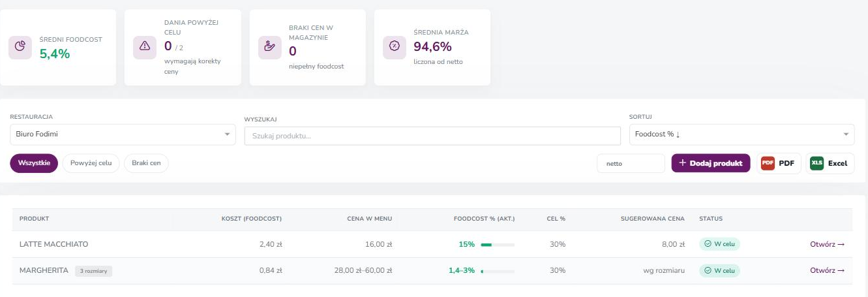This screenshot has width=868, height=297.
Task: Click the hand icon for Braki cen w magazynie
Action: (269, 47)
